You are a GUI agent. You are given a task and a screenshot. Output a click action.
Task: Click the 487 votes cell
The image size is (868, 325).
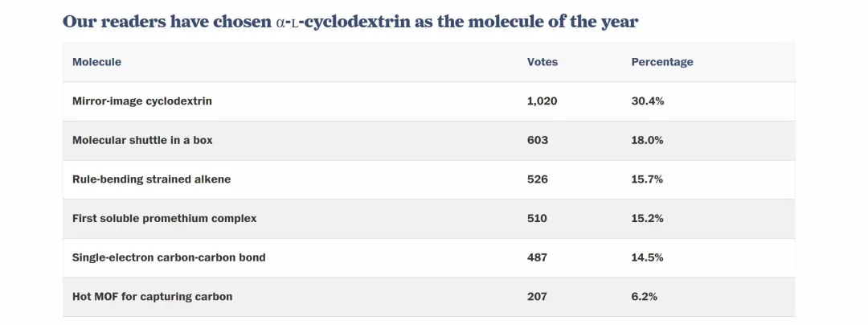[x=538, y=257]
